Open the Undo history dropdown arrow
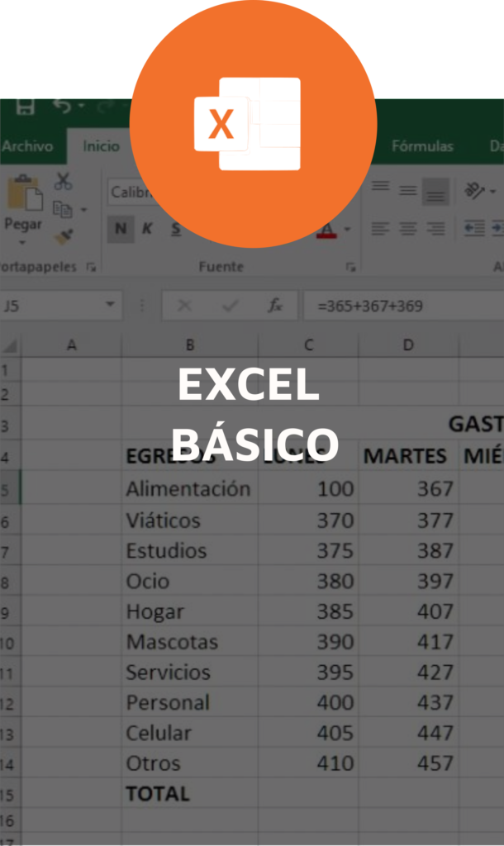Image resolution: width=504 pixels, height=846 pixels. (x=81, y=106)
